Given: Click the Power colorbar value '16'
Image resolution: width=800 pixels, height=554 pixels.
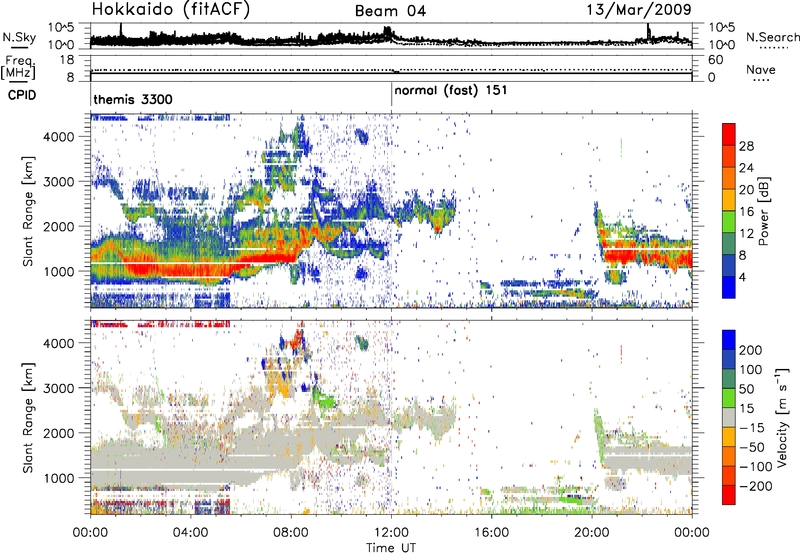Looking at the screenshot, I should [746, 211].
